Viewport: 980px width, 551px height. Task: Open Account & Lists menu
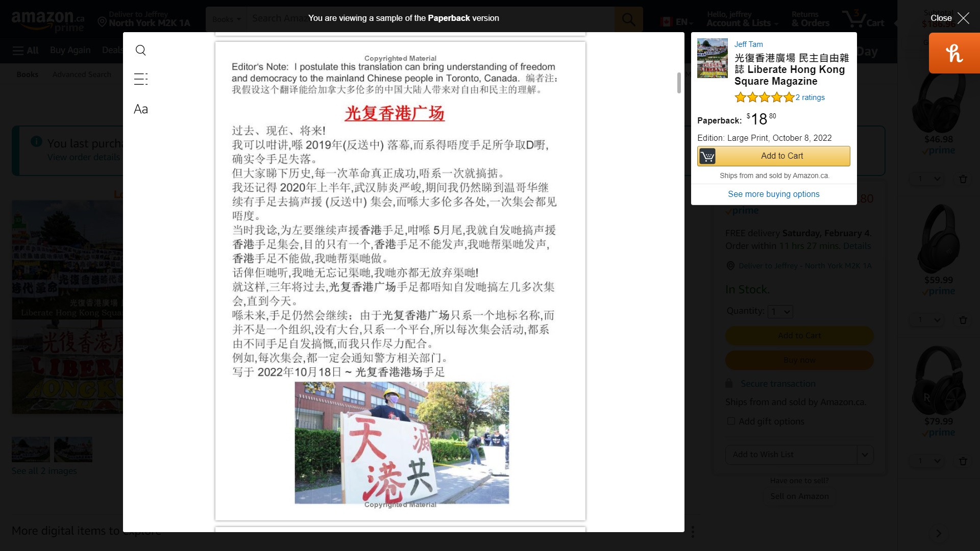coord(742,19)
